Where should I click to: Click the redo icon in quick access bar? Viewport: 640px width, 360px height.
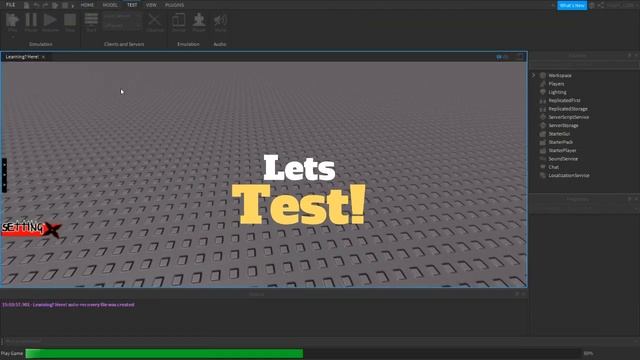point(45,5)
